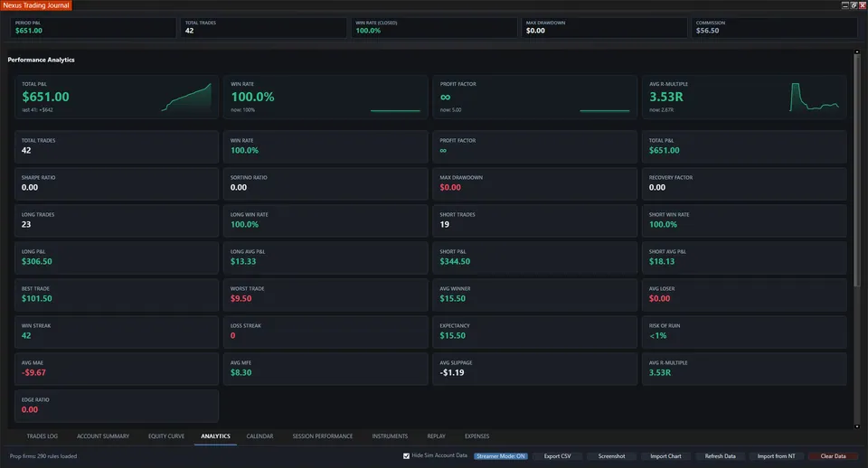Click the Import Chart button
The height and width of the screenshot is (468, 868).
click(x=665, y=456)
